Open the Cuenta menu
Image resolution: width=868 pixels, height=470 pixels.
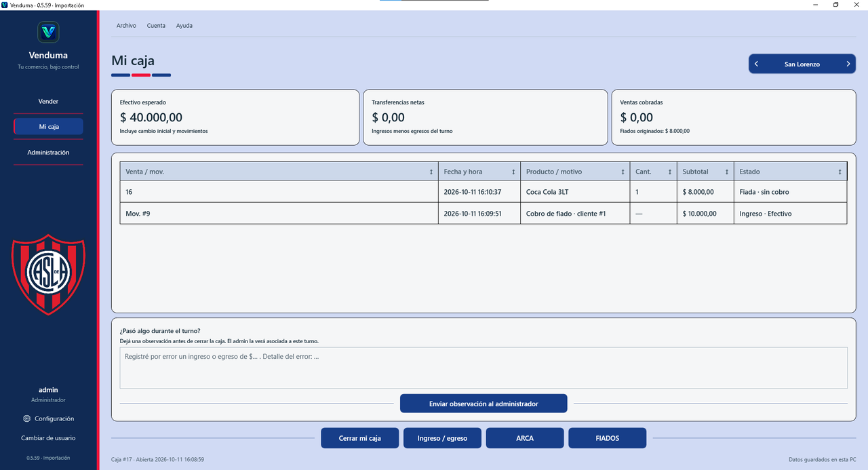tap(156, 26)
